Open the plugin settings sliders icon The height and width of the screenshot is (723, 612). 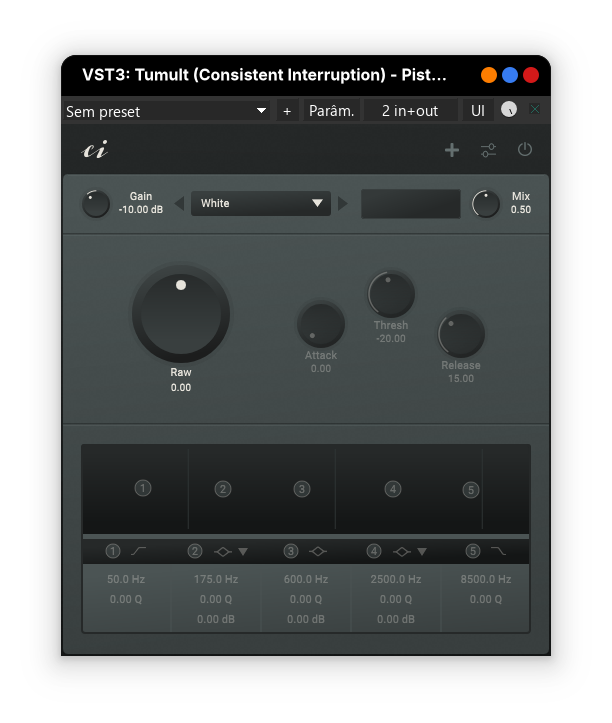coord(488,150)
